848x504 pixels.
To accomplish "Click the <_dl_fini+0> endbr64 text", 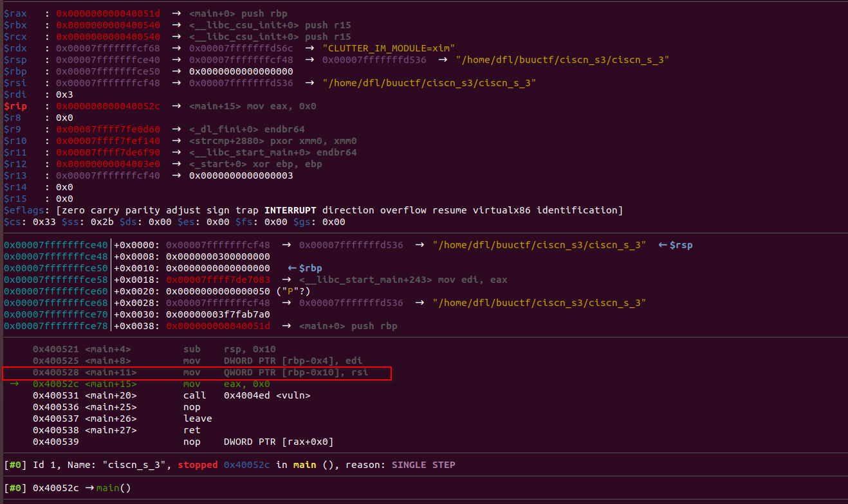I will [x=247, y=129].
